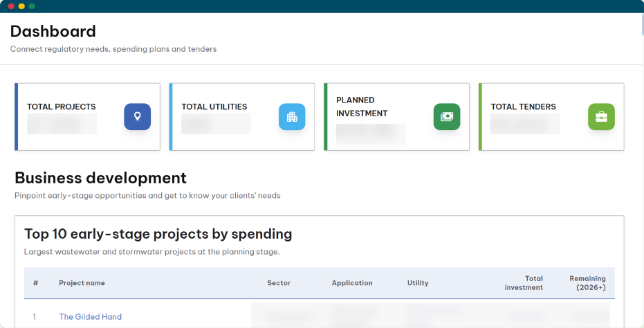Click the TOTAL PROJECTS card label
The height and width of the screenshot is (328, 644).
tap(61, 107)
